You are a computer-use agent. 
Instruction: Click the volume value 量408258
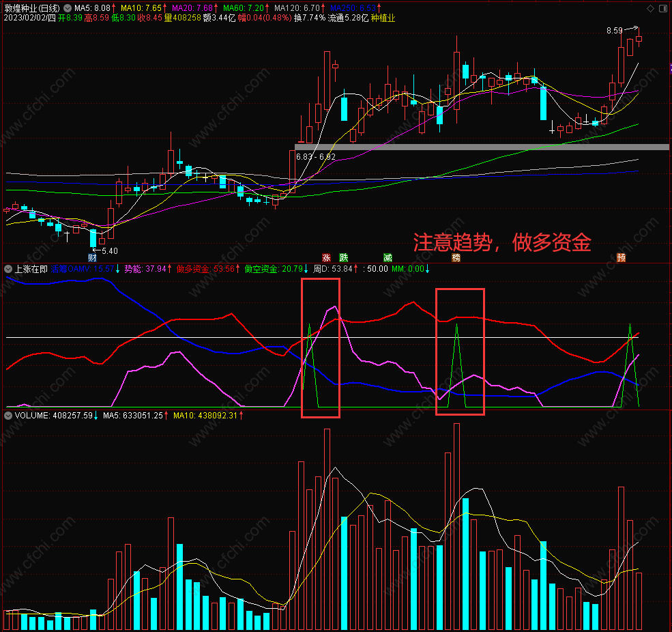tap(183, 18)
